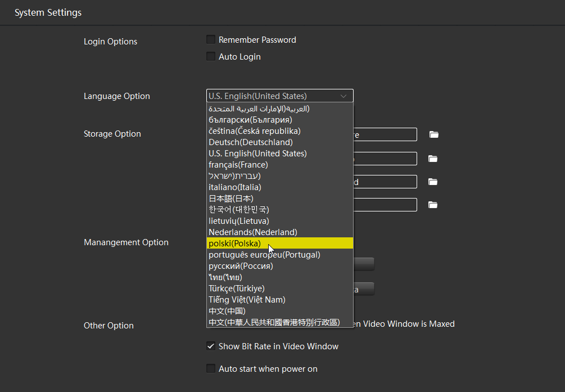Click the third folder browse icon
Viewport: 565px width, 392px height.
pyautogui.click(x=433, y=182)
